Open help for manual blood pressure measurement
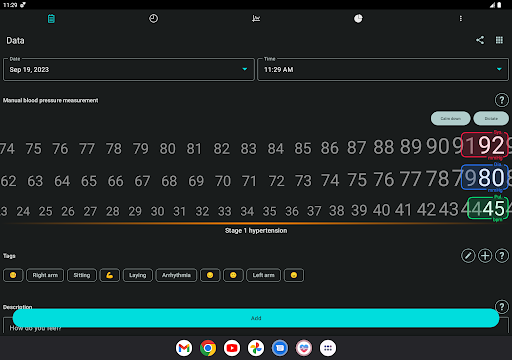Viewport: 512px width, 360px height. click(502, 100)
